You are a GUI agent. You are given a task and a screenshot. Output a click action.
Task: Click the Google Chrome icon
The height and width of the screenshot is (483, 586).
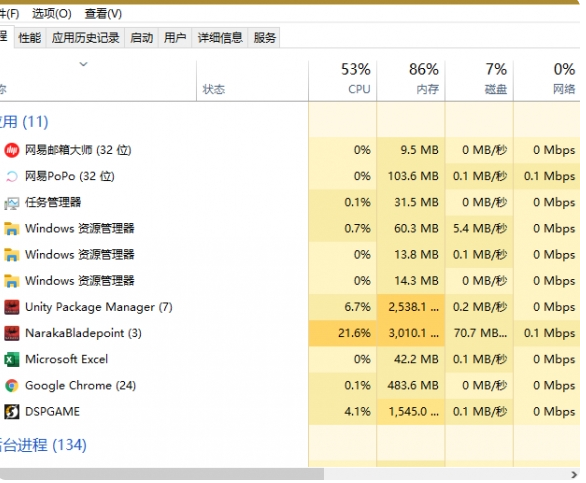pyautogui.click(x=12, y=386)
